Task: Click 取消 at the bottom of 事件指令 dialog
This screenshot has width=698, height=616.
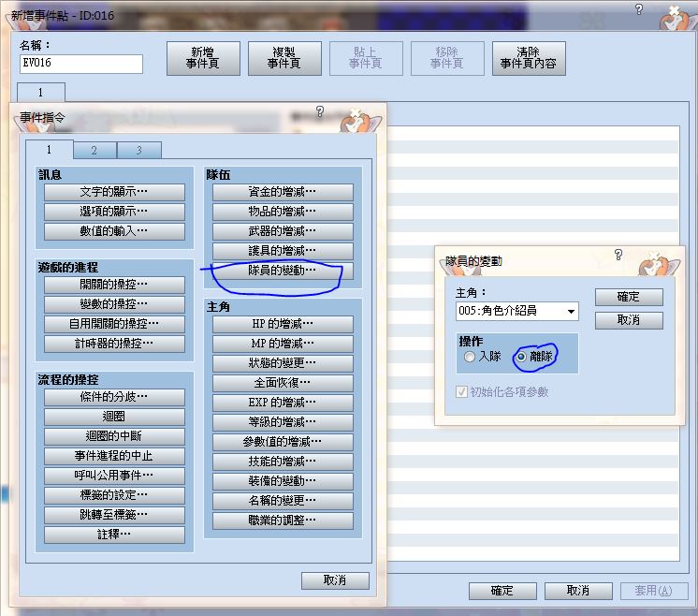Action: click(335, 580)
